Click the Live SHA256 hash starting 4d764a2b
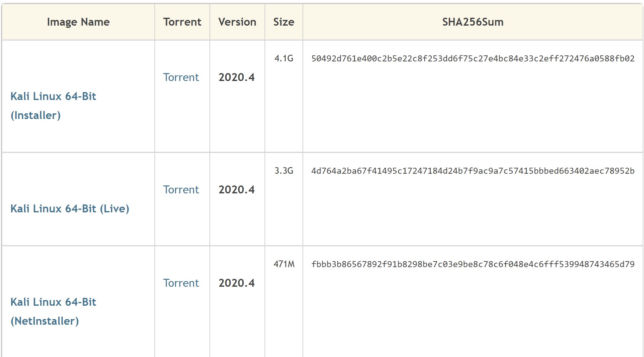644x357 pixels. pos(473,171)
